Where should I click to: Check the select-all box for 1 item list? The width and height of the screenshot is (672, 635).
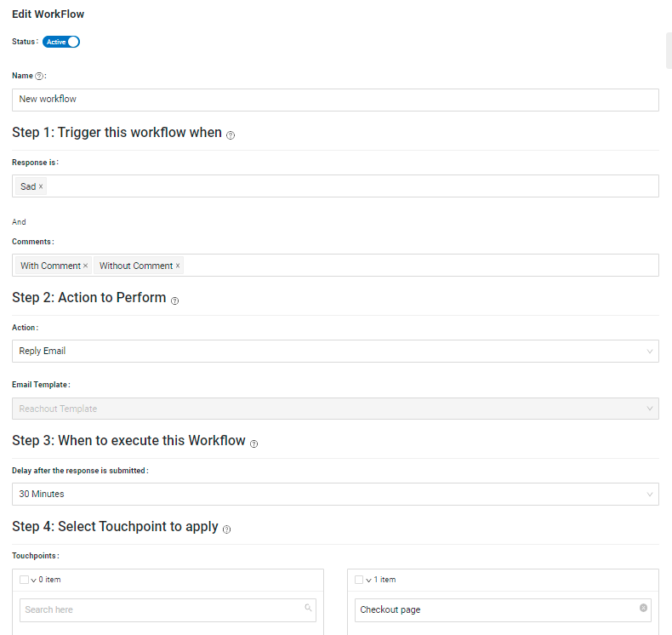pos(359,580)
